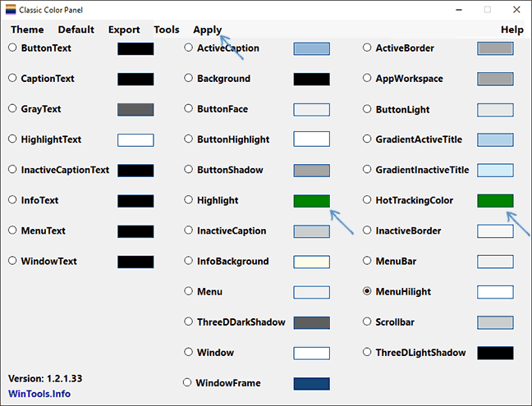532x406 pixels.
Task: Click the Classic Color Panel title bar icon
Action: [11, 10]
